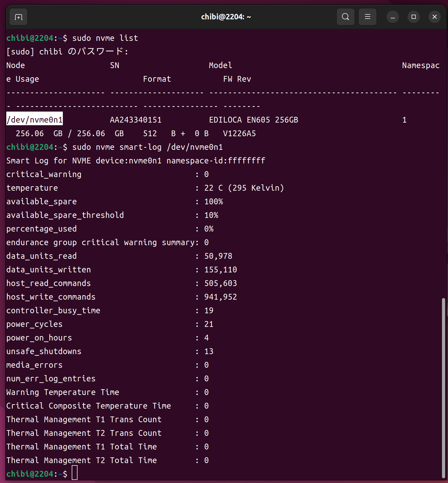Click the terminal vertical scrollbar handle
The width and height of the screenshot is (448, 483).
point(443,388)
